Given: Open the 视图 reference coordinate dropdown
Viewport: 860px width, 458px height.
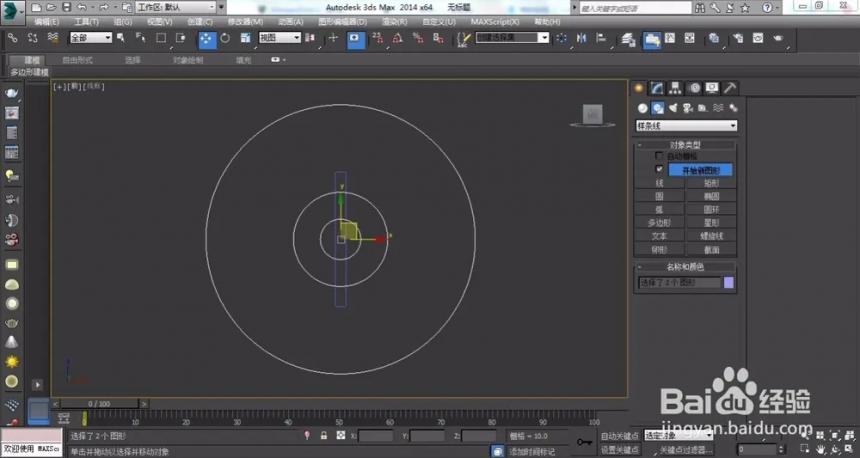Looking at the screenshot, I should [x=280, y=38].
